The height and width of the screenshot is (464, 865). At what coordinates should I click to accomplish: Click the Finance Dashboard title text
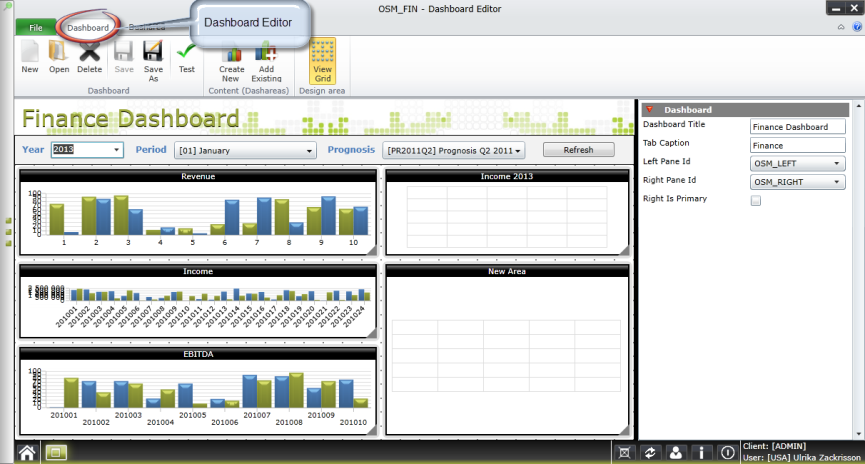[x=131, y=118]
